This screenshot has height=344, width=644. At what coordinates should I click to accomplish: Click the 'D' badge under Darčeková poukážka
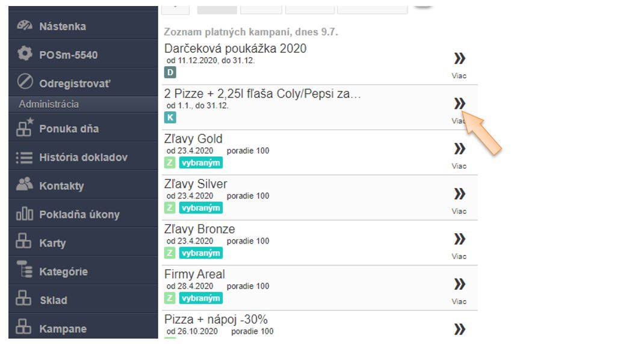(170, 72)
